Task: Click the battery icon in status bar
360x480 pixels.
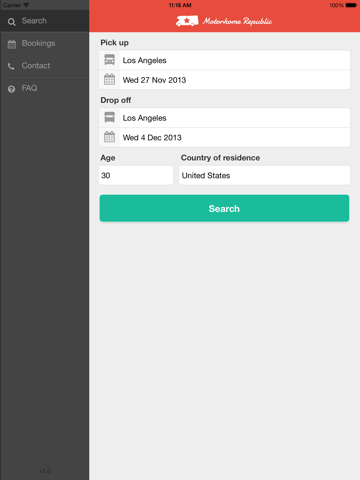Action: pyautogui.click(x=351, y=5)
